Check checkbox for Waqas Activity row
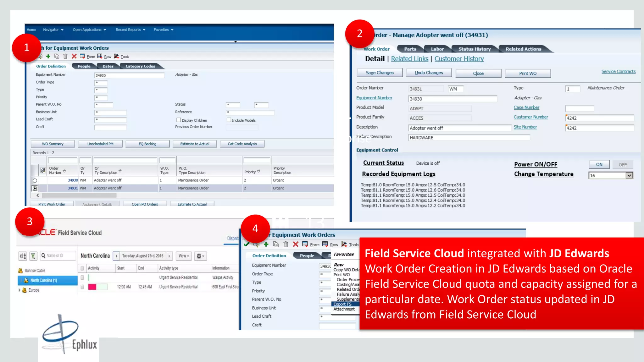Image resolution: width=644 pixels, height=362 pixels. coord(82,277)
